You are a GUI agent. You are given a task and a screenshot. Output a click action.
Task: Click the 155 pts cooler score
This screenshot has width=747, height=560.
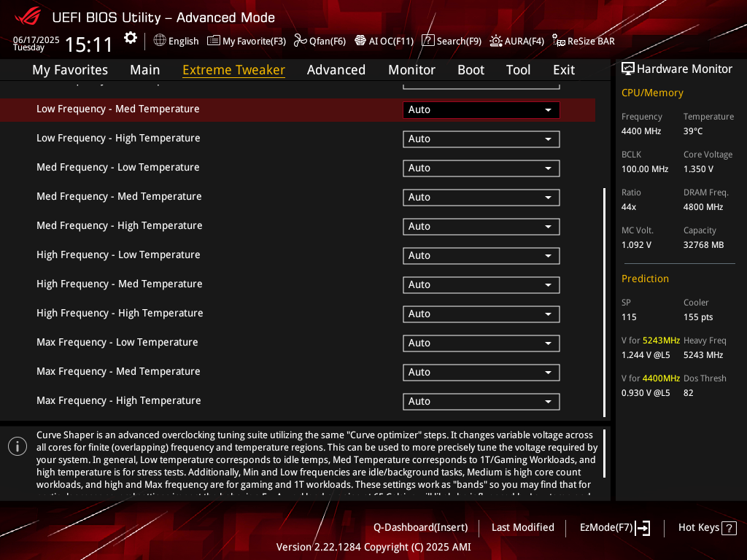point(698,317)
